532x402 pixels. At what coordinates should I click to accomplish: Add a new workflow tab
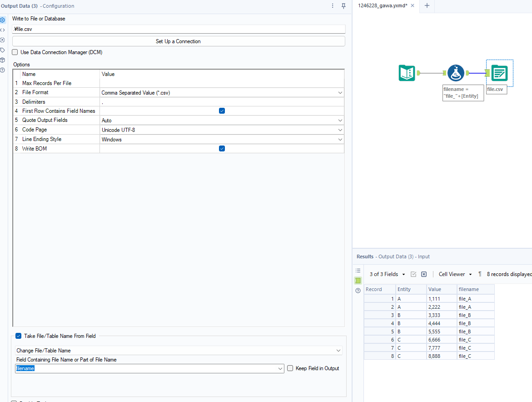pos(427,5)
